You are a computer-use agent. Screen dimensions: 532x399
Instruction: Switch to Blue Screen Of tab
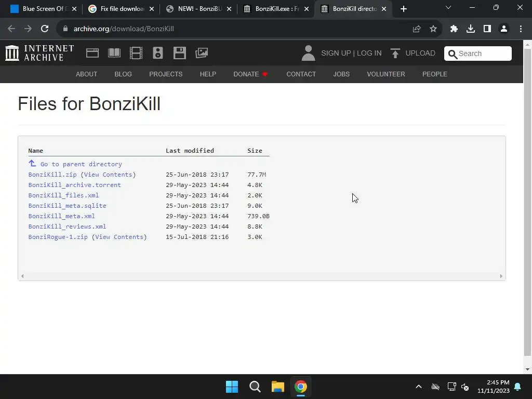pos(43,9)
